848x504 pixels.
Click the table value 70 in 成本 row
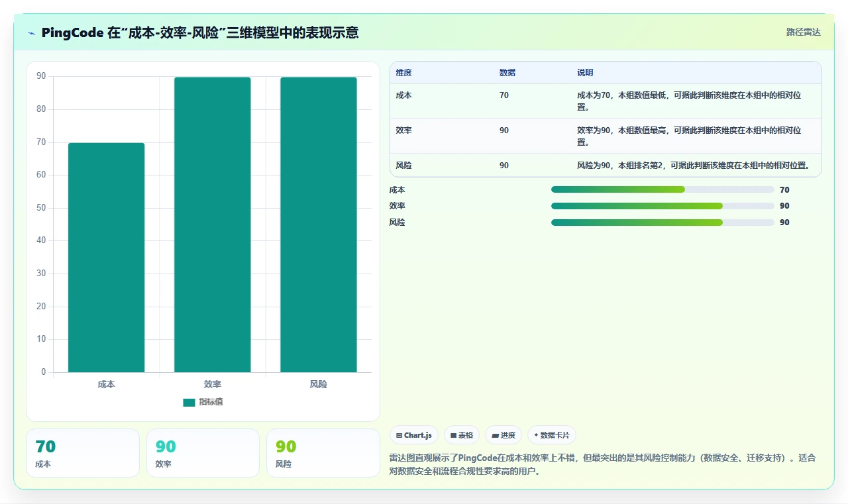point(504,95)
